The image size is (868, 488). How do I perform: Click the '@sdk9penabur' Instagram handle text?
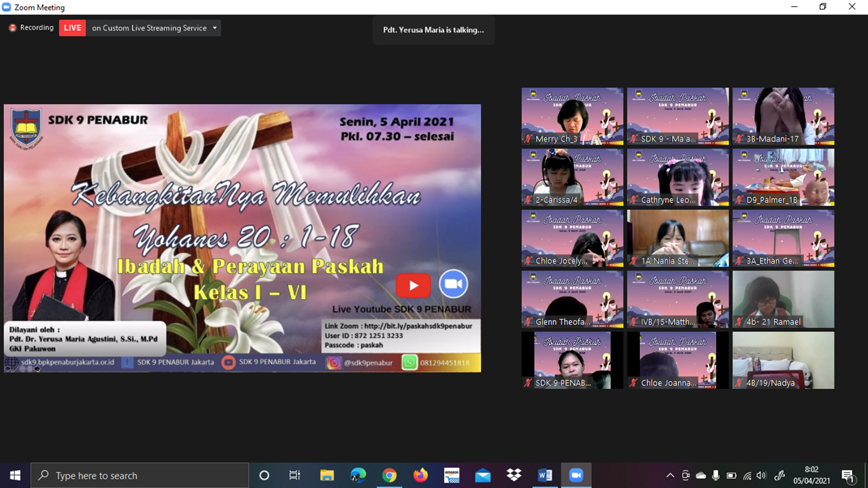pos(368,363)
